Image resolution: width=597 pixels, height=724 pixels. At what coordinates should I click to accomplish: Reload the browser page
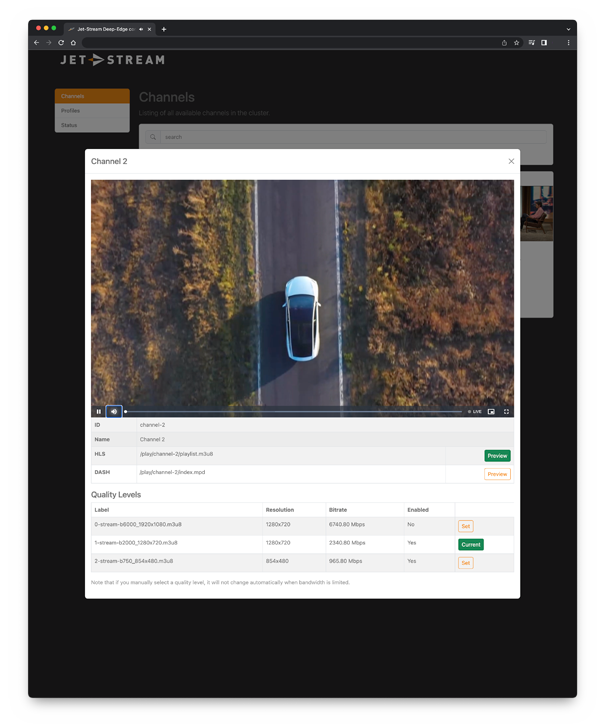[61, 42]
